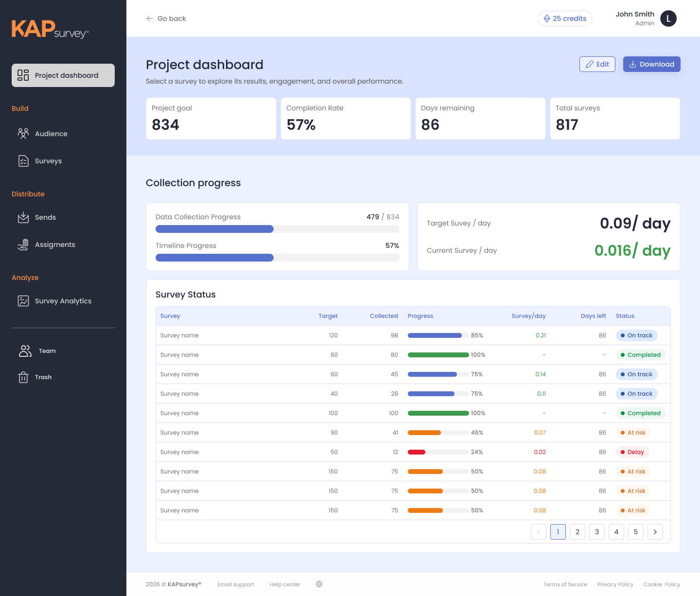Click Cookie Policy link

pyautogui.click(x=662, y=584)
